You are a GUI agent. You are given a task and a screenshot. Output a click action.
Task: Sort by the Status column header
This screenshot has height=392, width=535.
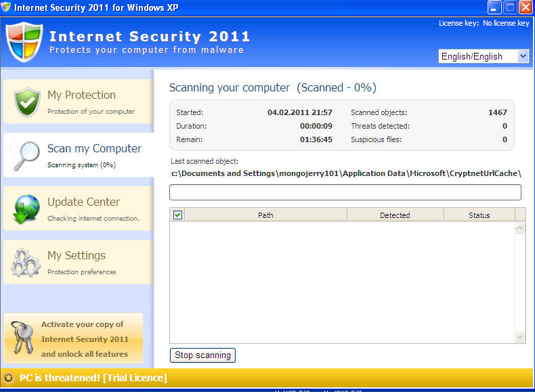click(479, 215)
